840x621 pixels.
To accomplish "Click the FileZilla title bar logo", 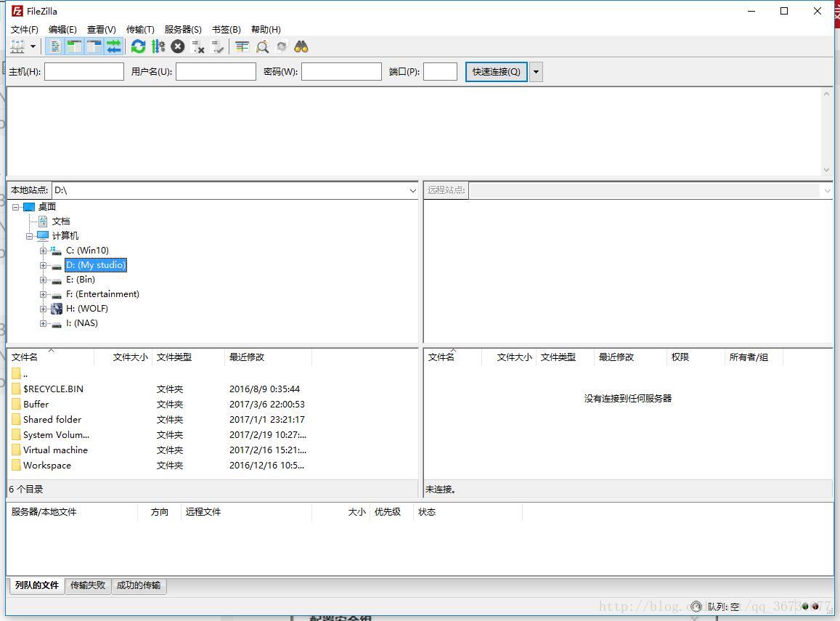I will [17, 11].
